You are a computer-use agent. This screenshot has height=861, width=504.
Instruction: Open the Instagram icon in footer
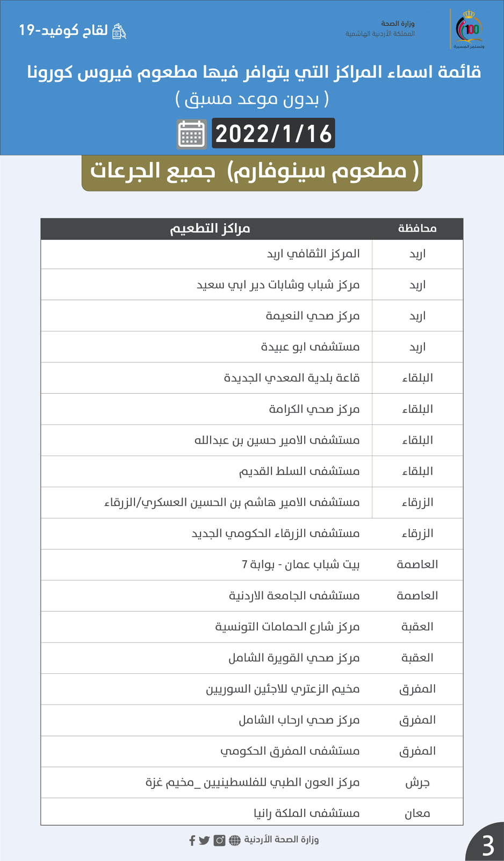tap(219, 841)
